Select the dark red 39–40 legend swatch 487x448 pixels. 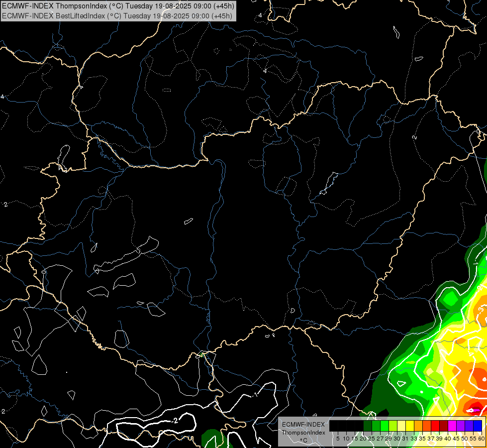444,426
